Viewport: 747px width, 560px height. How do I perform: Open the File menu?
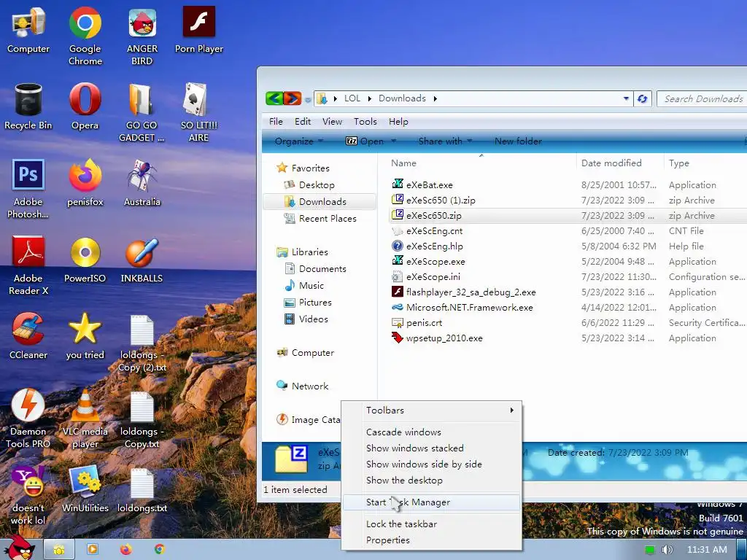(276, 122)
